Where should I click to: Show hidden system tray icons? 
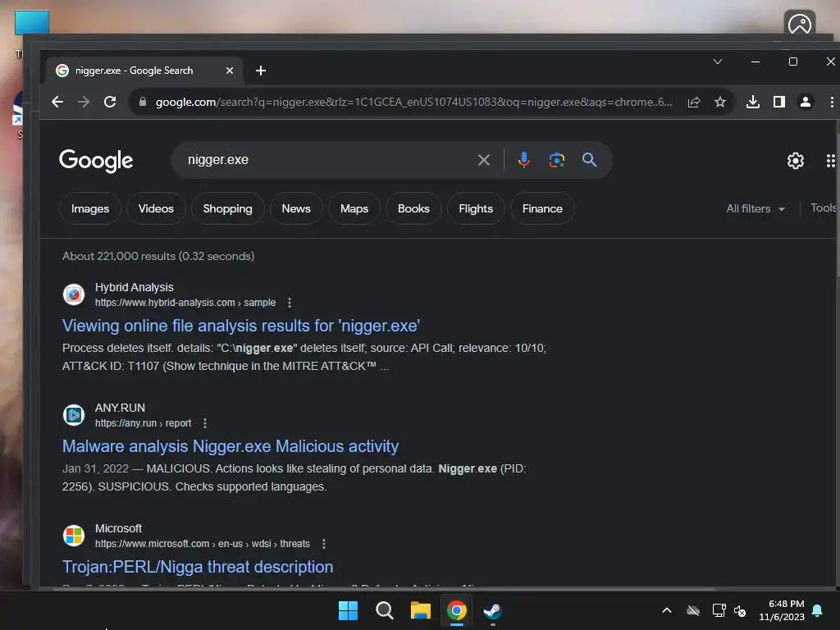pos(667,610)
